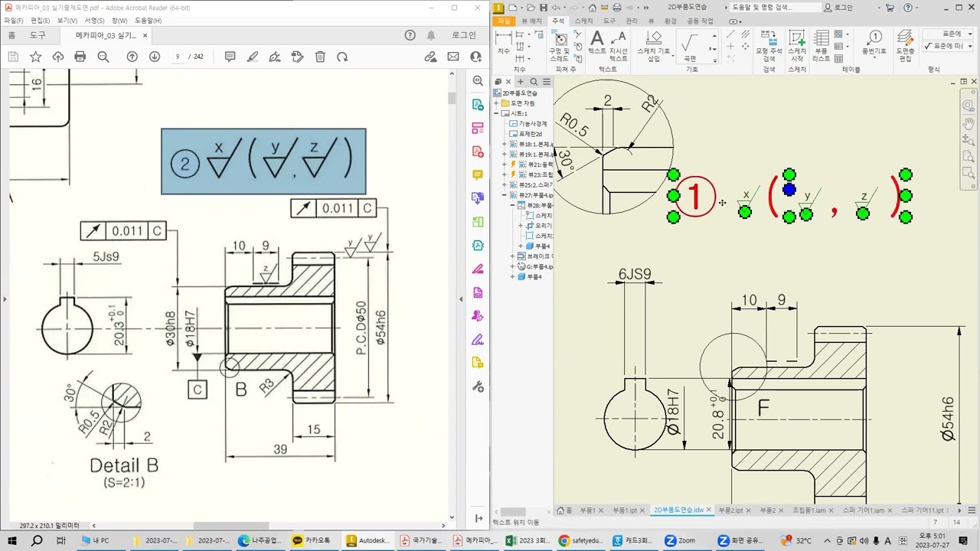Select 표제란2d item in browser tree
Screen dimensions: 980x551
[531, 134]
